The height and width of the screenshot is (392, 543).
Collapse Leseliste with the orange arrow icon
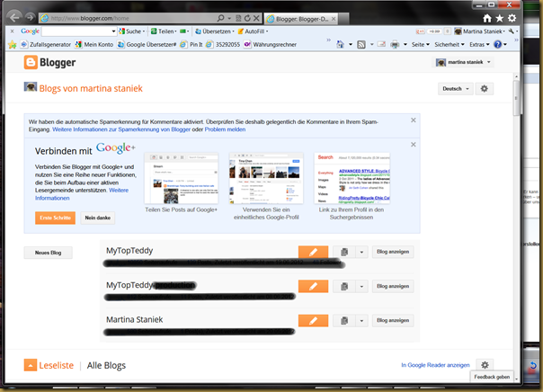click(31, 365)
